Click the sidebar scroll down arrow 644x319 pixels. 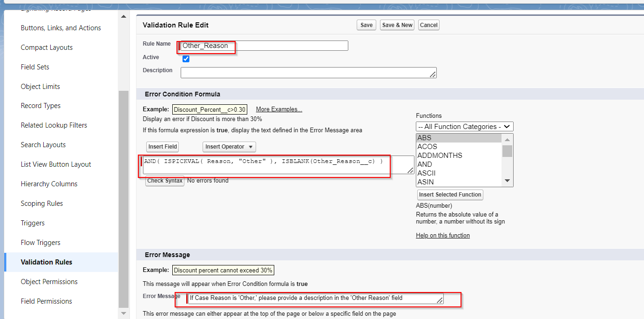coord(123,313)
